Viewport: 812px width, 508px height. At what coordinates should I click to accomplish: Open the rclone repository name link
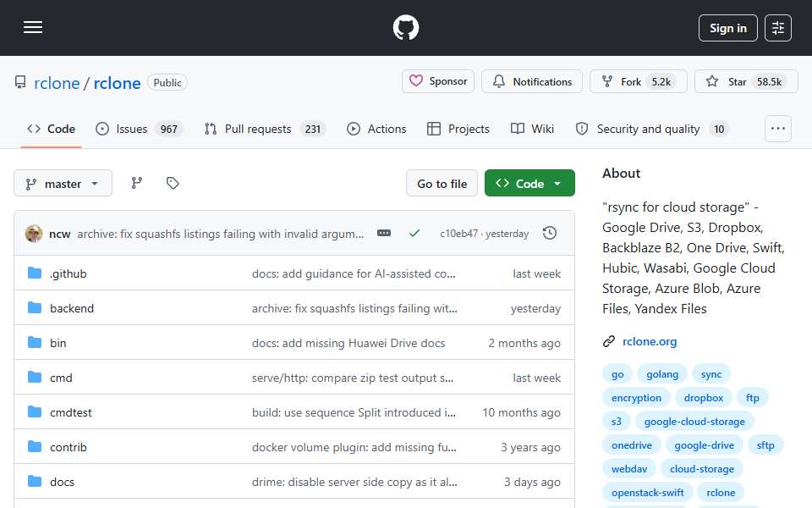[117, 83]
